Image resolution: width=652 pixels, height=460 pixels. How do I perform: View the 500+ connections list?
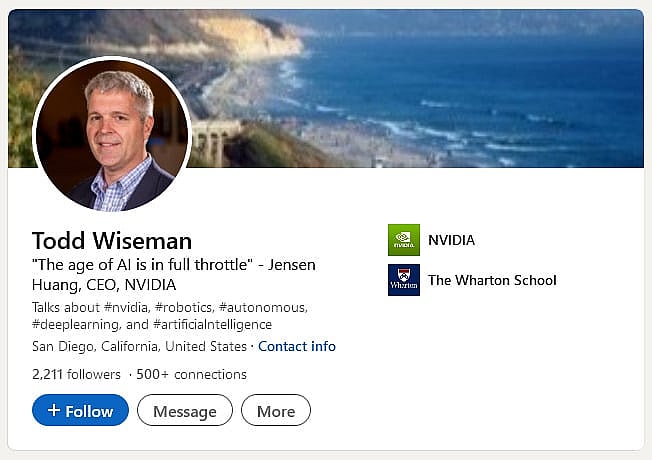tap(192, 375)
